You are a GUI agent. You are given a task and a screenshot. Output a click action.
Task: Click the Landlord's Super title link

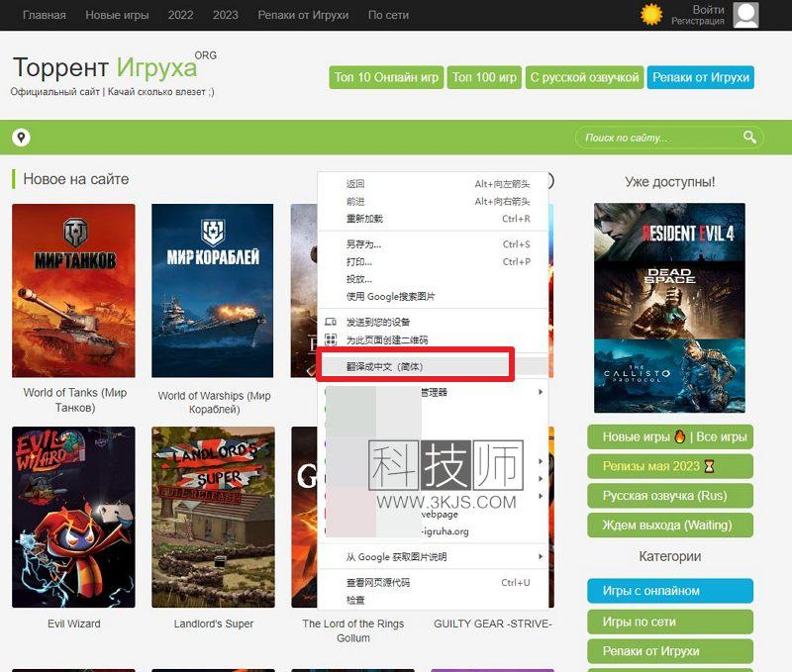[214, 624]
